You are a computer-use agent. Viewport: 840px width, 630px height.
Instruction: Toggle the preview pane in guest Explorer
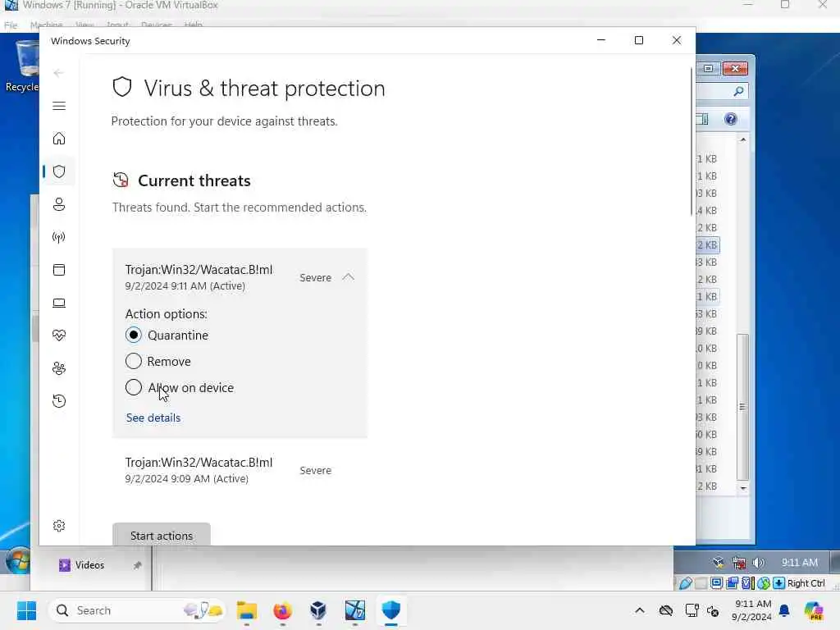coord(702,119)
